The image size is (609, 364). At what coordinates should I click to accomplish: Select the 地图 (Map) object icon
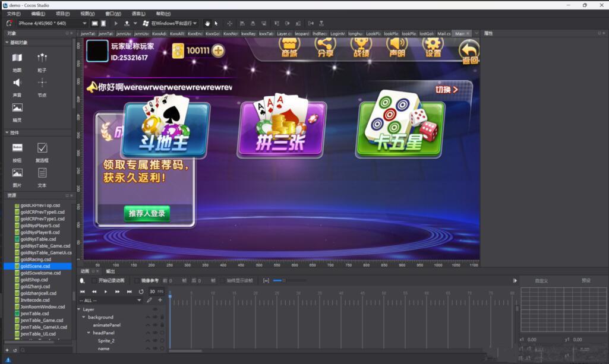click(x=16, y=57)
